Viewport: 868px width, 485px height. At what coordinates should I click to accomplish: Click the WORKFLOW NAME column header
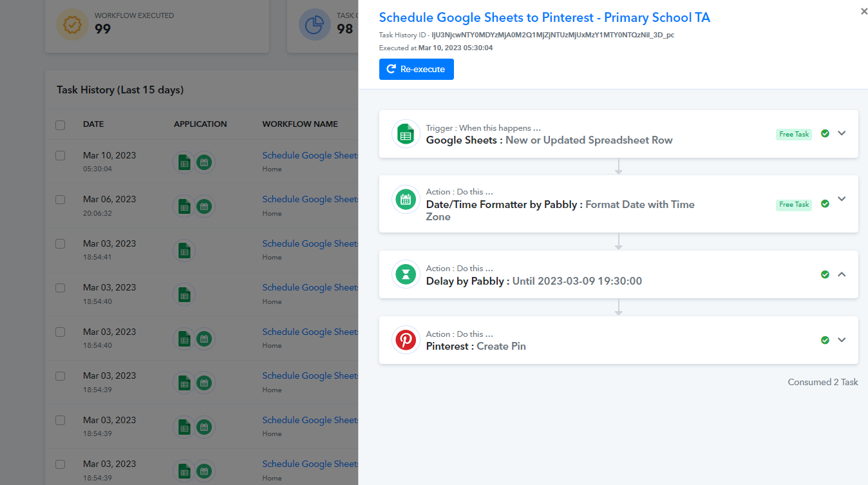tap(300, 124)
